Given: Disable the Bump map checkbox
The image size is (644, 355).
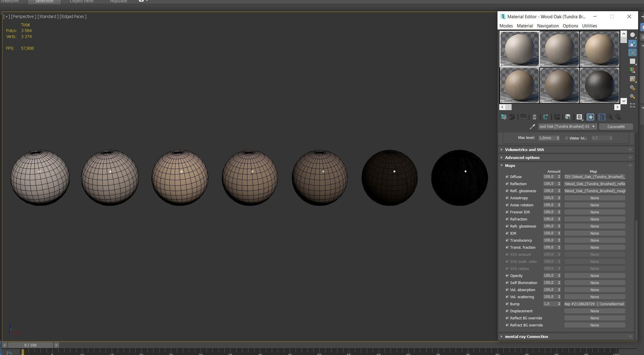Looking at the screenshot, I should point(507,304).
